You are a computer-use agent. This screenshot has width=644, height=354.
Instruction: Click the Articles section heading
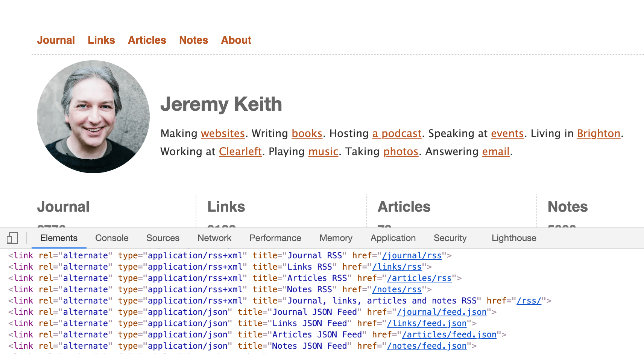[404, 207]
